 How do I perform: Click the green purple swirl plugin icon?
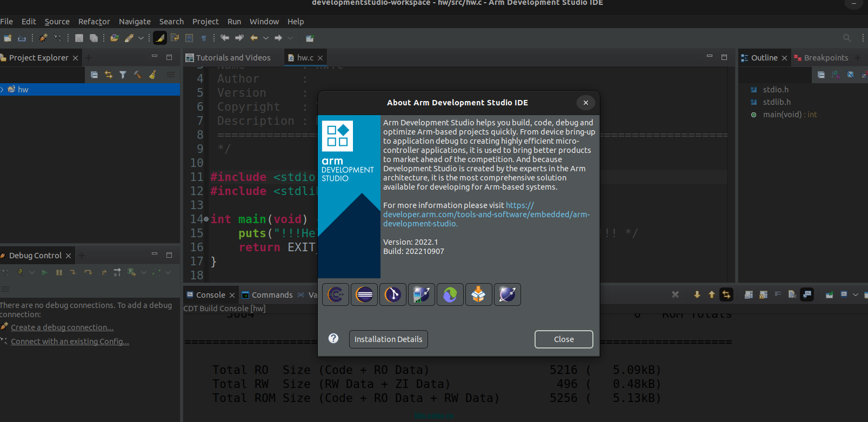point(450,294)
